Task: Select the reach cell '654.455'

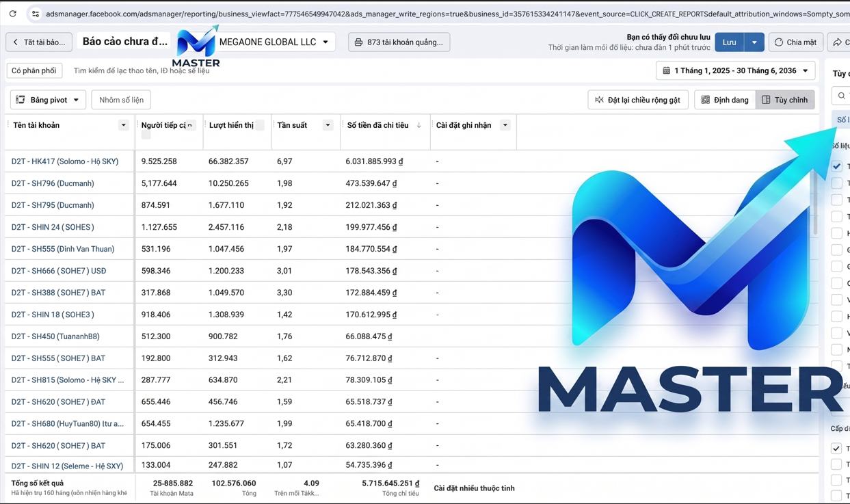Action: (156, 424)
